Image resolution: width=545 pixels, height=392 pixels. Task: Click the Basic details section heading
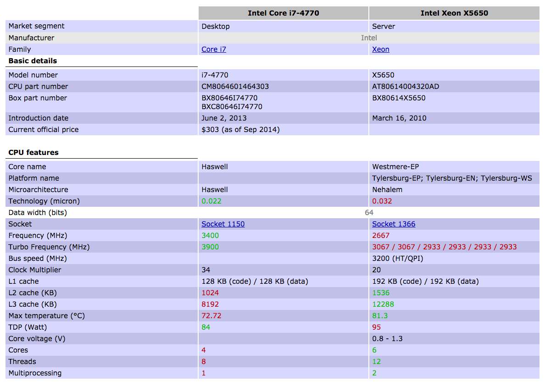(33, 61)
